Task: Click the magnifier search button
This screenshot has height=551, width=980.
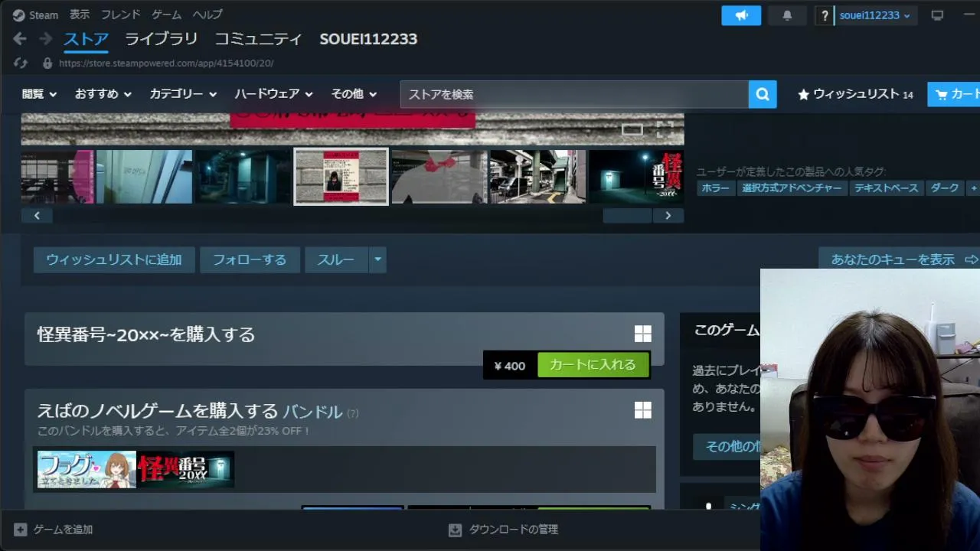Action: tap(763, 94)
